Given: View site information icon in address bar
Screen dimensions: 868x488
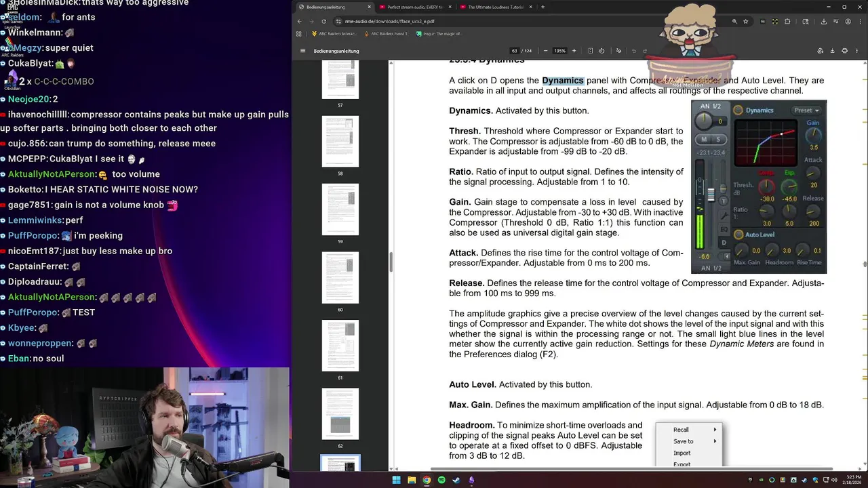Looking at the screenshot, I should 338,21.
